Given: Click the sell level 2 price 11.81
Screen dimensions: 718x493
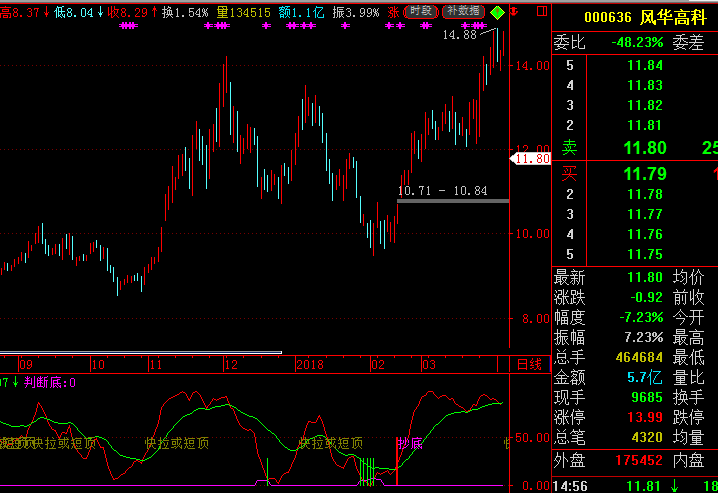Looking at the screenshot, I should (645, 125).
